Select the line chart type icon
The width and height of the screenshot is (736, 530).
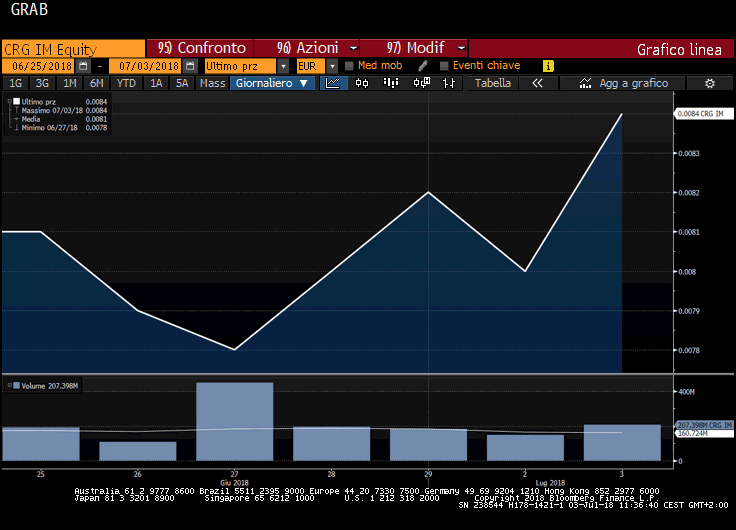point(334,83)
